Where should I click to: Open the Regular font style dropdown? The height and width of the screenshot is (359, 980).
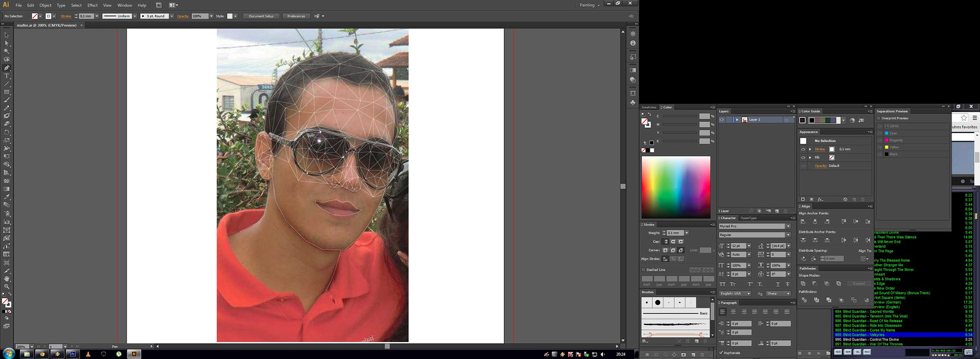point(788,235)
